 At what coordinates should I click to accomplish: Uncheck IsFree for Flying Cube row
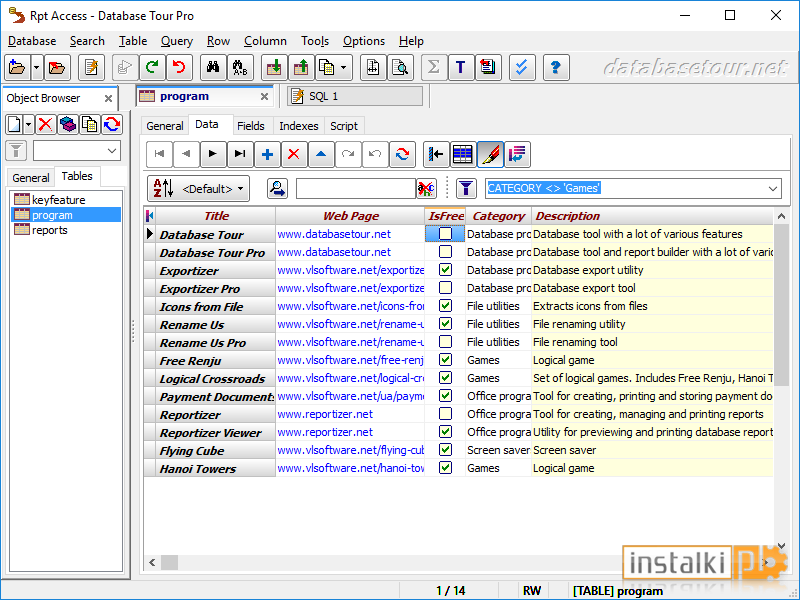[445, 450]
